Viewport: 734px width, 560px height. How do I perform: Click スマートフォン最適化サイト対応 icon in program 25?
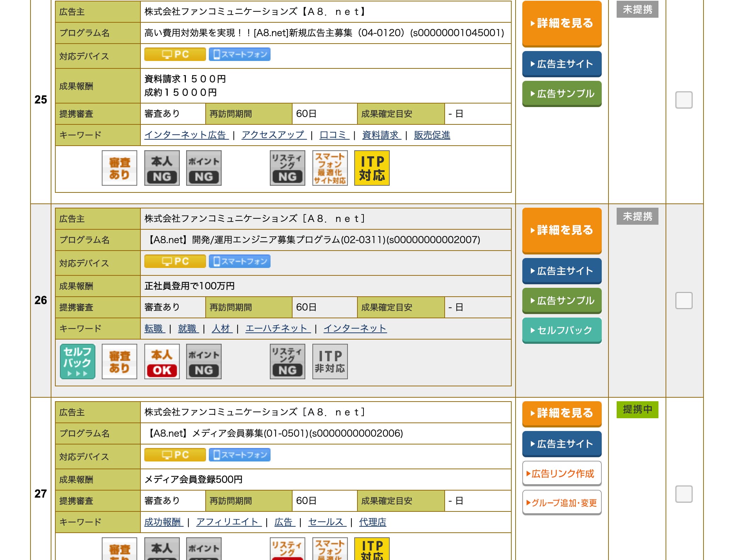(x=330, y=168)
